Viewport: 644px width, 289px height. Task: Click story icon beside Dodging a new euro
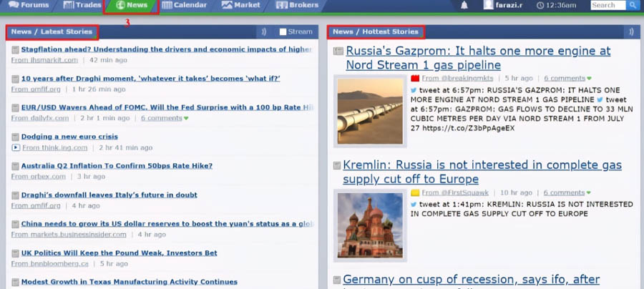pos(15,137)
